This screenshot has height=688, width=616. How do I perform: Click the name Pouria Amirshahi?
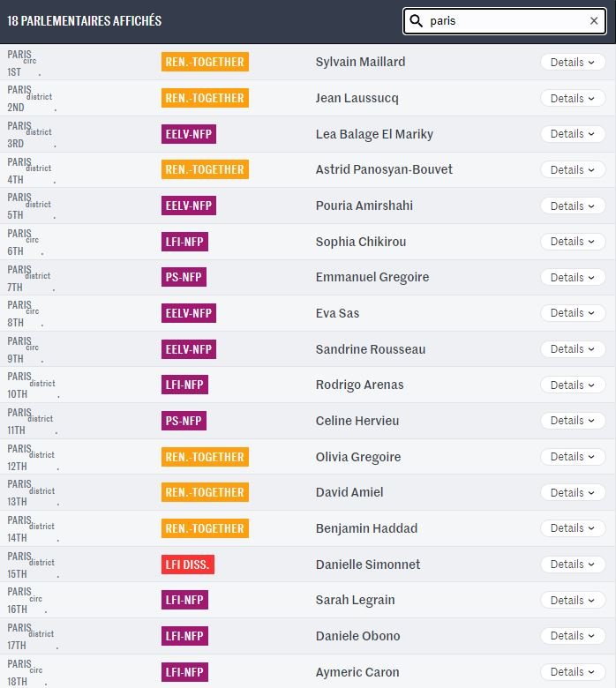364,206
